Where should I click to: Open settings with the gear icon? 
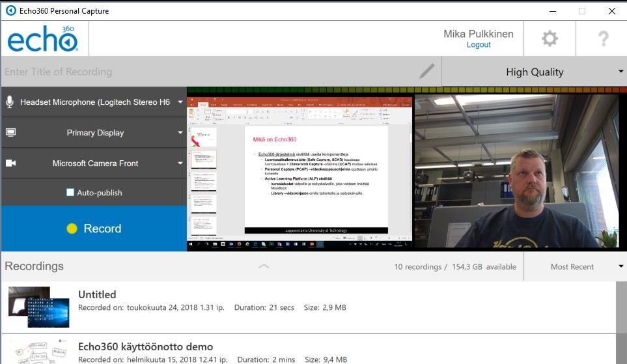tap(550, 38)
